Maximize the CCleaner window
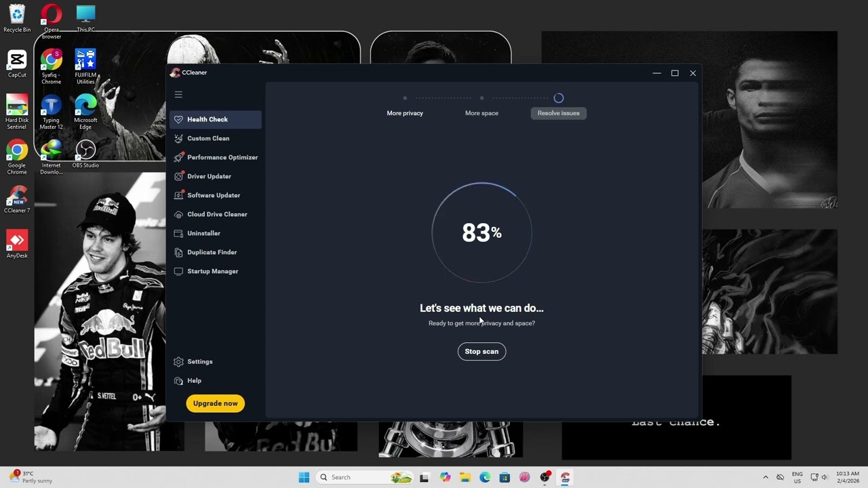The width and height of the screenshot is (868, 488). point(675,73)
